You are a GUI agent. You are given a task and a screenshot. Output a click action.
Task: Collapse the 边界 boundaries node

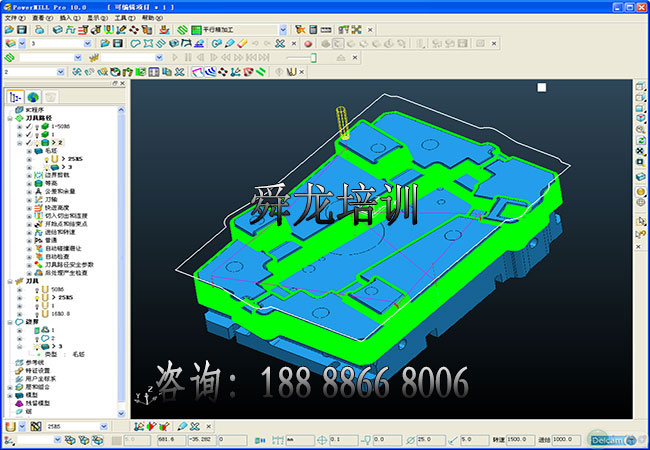[10, 322]
